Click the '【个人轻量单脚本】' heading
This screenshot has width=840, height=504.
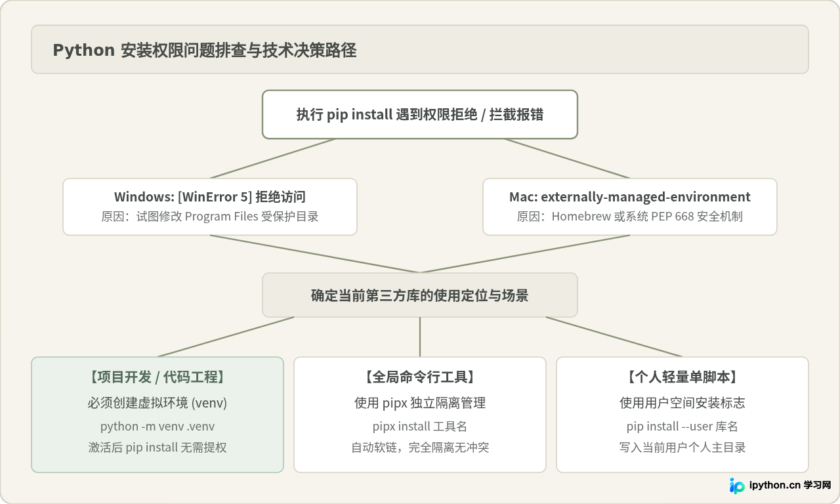pyautogui.click(x=682, y=377)
